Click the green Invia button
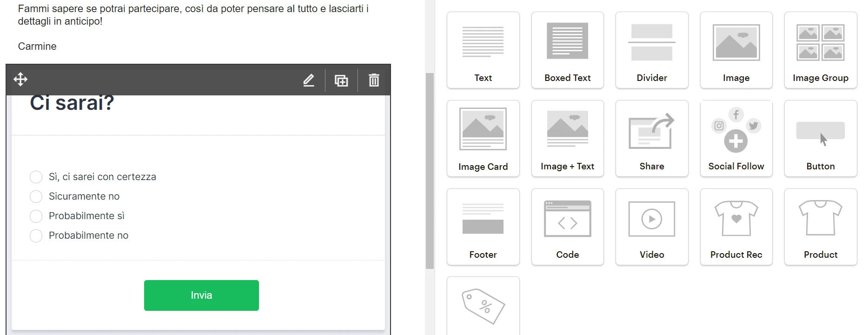This screenshot has width=868, height=335. click(201, 295)
